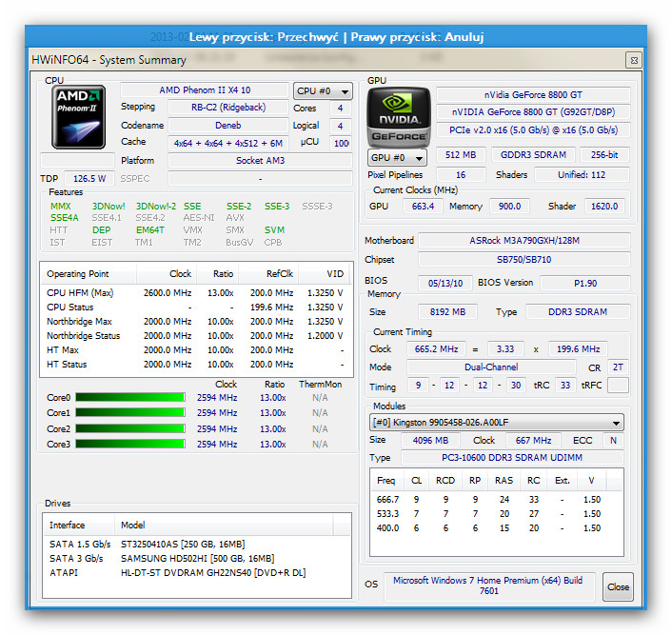Click the GPU memory clock 900.0 value
This screenshot has width=672, height=635.
tap(509, 207)
